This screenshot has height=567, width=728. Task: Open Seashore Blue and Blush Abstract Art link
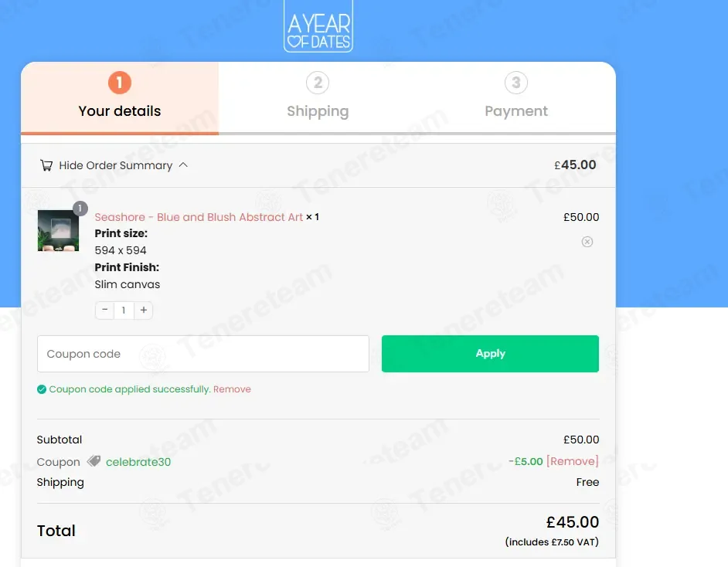(199, 217)
